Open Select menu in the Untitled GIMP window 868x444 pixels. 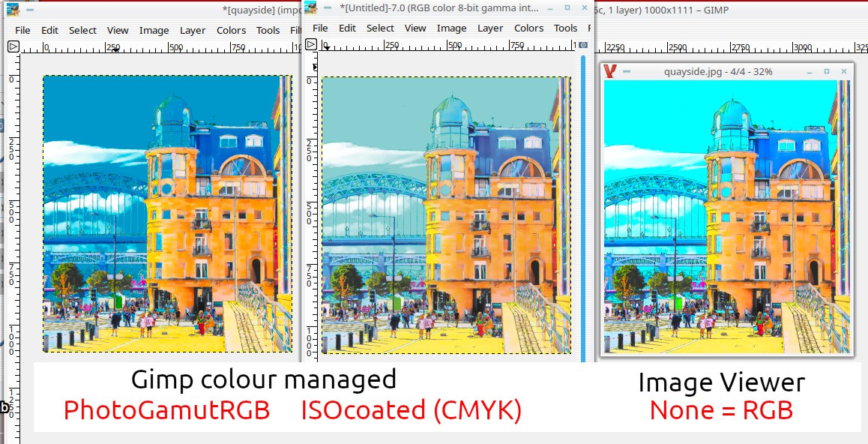[380, 28]
